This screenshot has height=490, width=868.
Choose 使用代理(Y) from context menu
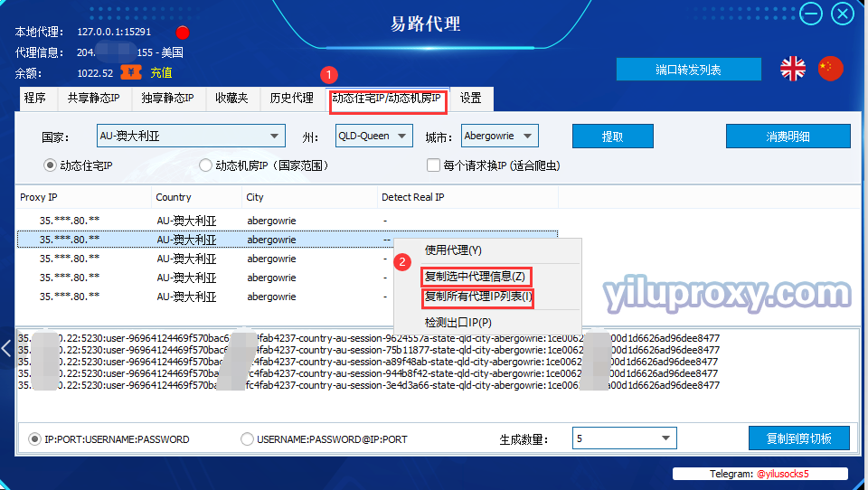point(487,250)
